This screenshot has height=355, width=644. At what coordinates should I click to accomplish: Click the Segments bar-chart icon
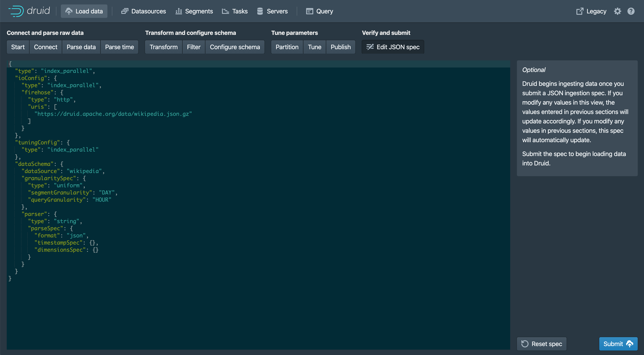click(x=179, y=11)
